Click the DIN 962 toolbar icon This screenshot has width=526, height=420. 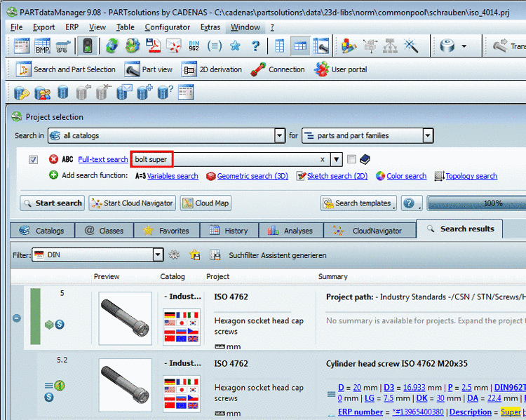(x=194, y=46)
